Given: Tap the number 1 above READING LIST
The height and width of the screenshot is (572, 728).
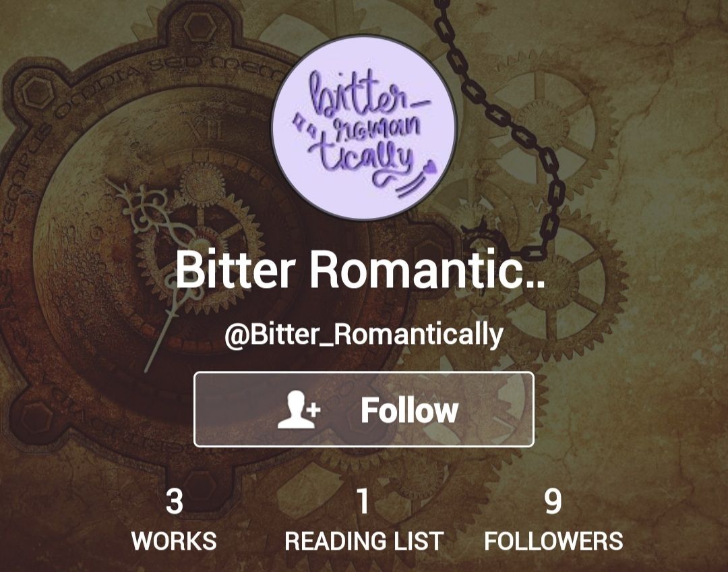Looking at the screenshot, I should [x=363, y=502].
